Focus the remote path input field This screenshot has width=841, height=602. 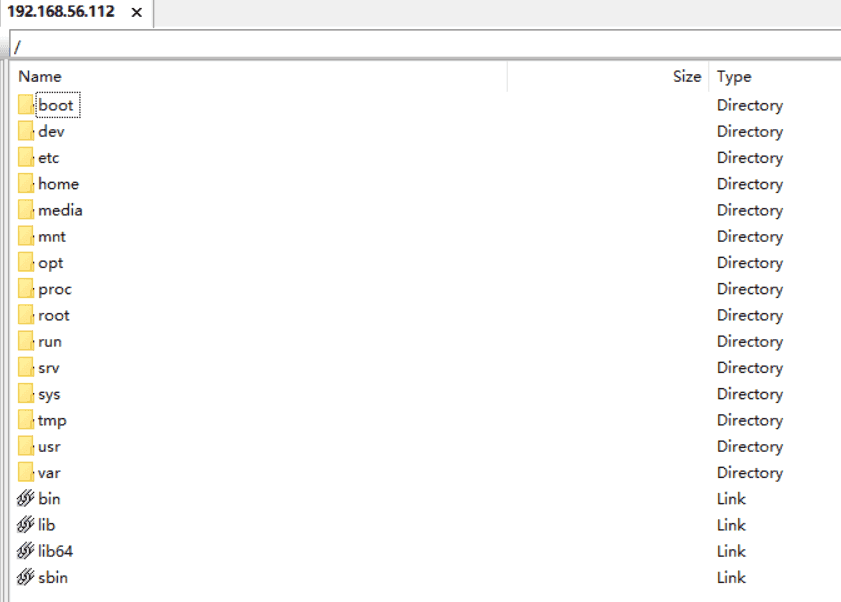tap(425, 46)
